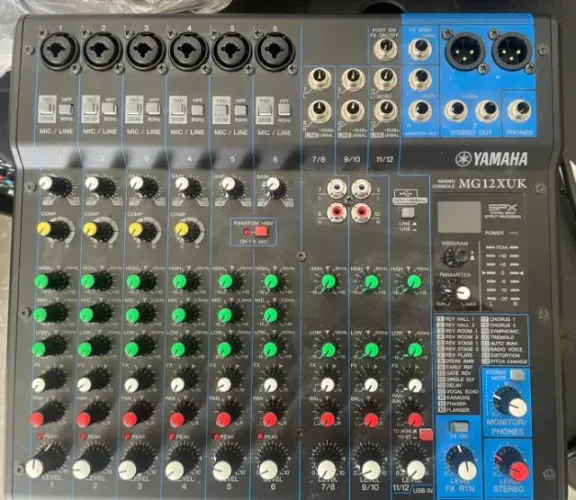Toggle the red TO MON / TO ST switch
Screen dimensions: 576x500
pos(425,434)
